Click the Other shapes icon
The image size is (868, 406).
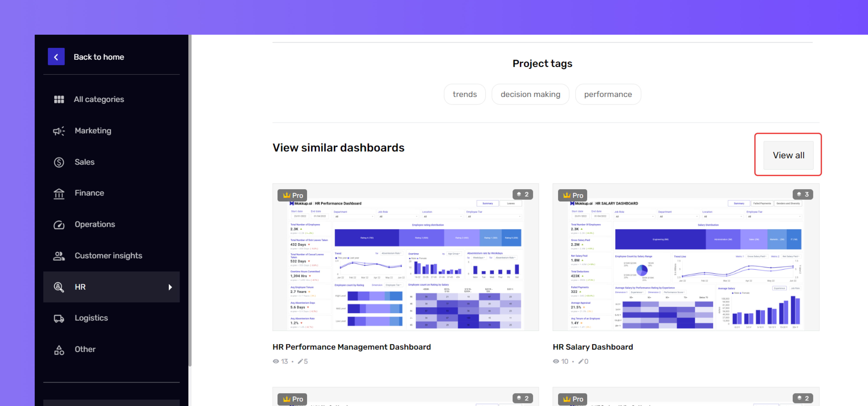(x=59, y=349)
